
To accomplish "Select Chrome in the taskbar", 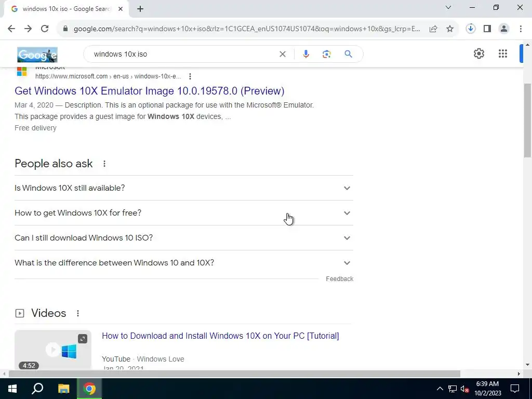I will coord(89,389).
